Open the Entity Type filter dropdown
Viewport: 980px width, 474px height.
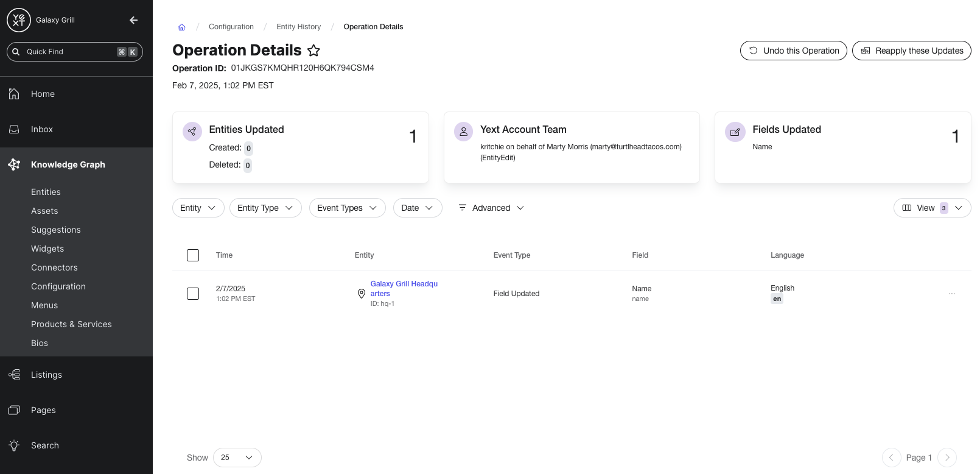(265, 208)
